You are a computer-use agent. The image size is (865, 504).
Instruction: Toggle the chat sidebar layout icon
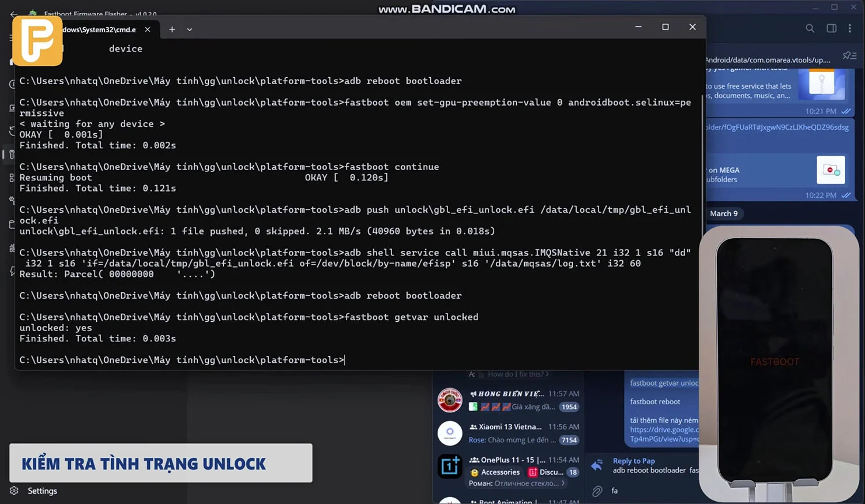point(831,28)
